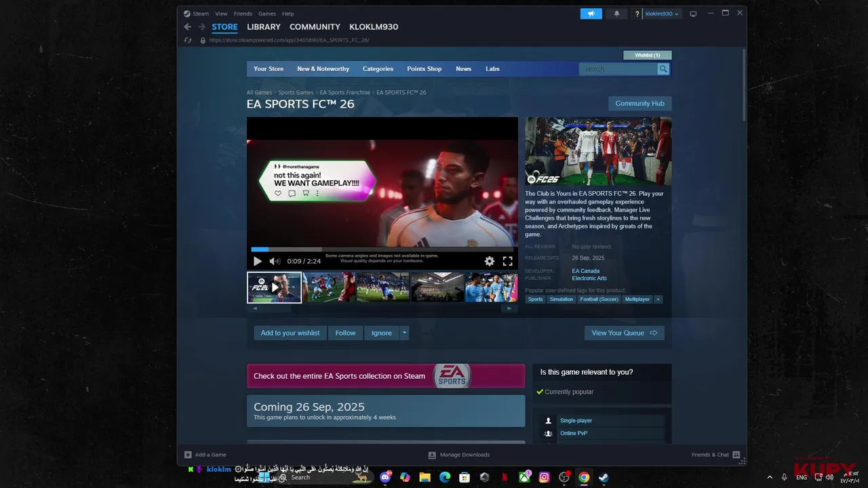Screen dimensions: 868x488
Task: Switch to the COMMUNITY tab
Action: [x=315, y=27]
